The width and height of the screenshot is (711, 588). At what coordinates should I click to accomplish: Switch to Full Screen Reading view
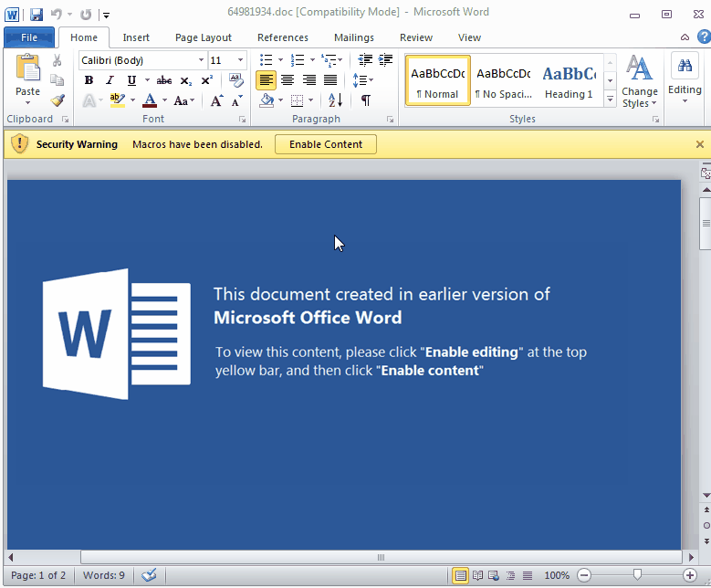click(477, 576)
